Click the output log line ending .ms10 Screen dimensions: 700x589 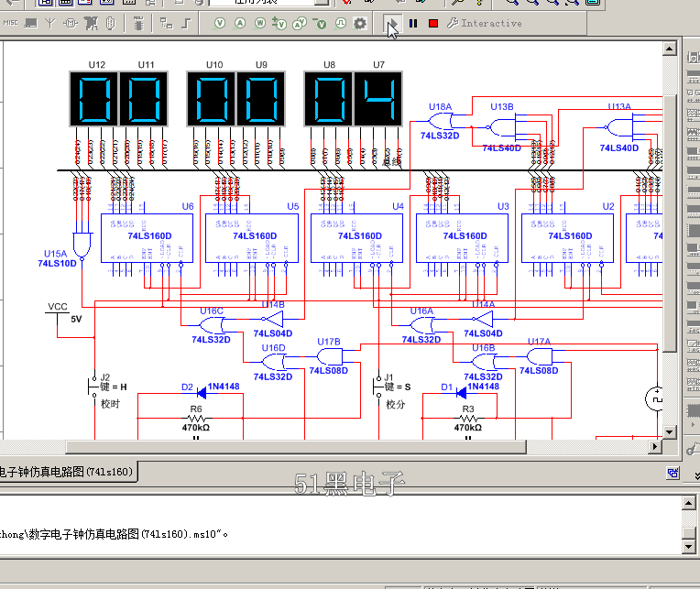[114, 534]
